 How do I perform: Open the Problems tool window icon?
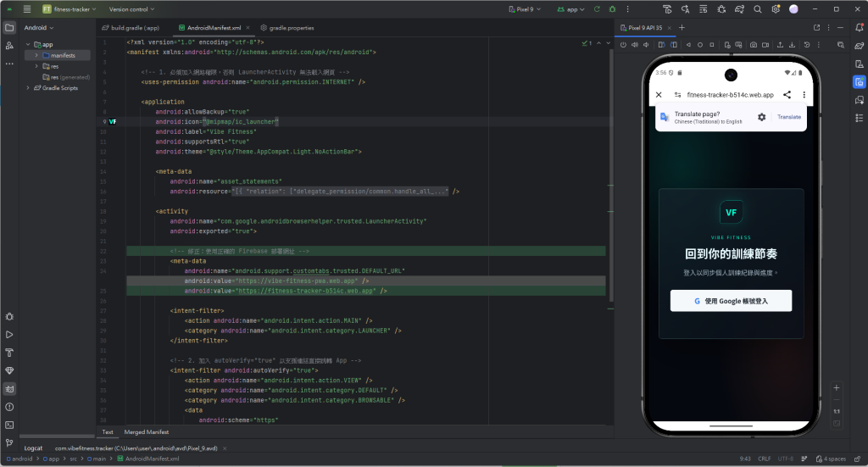point(9,407)
